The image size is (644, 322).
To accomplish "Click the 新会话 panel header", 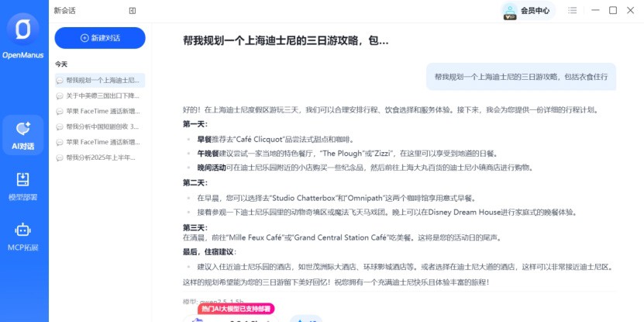I will tap(65, 11).
